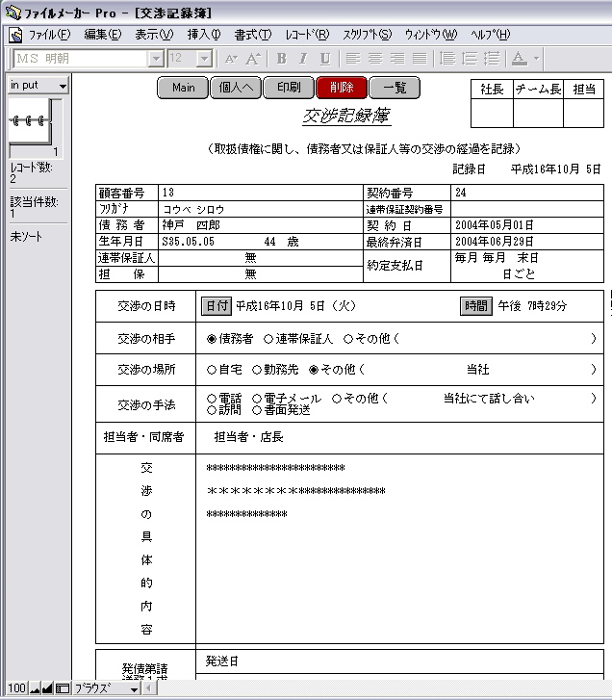Toggle underline formatting

tap(325, 59)
